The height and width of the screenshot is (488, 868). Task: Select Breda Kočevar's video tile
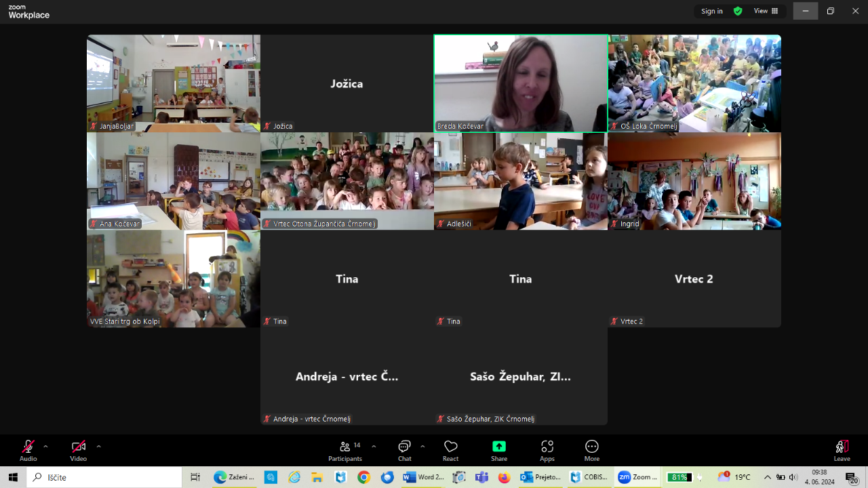[x=521, y=83]
